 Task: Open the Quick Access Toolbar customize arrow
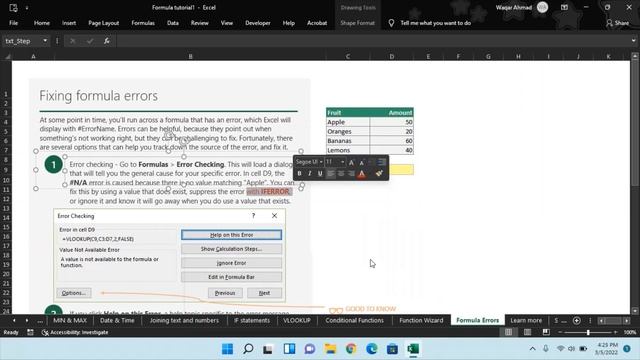pyautogui.click(x=27, y=7)
